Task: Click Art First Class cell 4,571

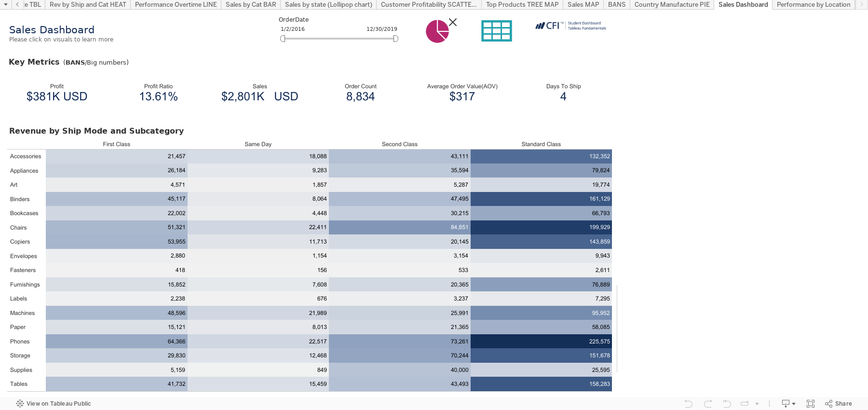Action: pyautogui.click(x=117, y=185)
